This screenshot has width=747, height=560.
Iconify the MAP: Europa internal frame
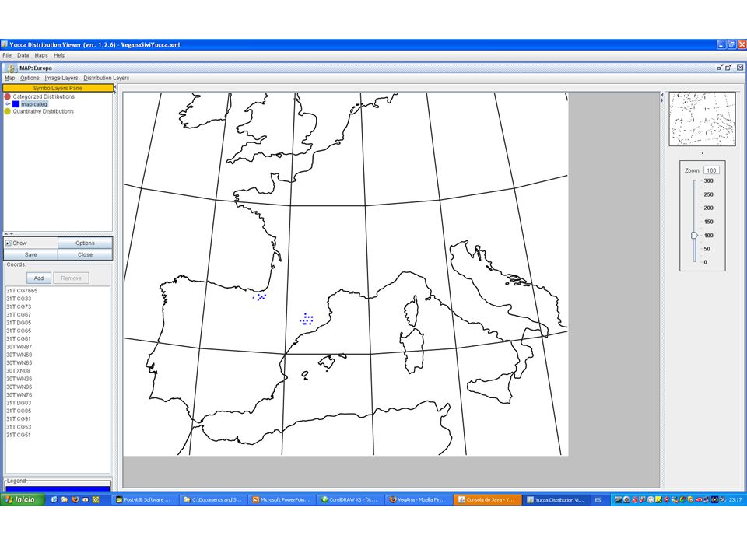coord(719,68)
